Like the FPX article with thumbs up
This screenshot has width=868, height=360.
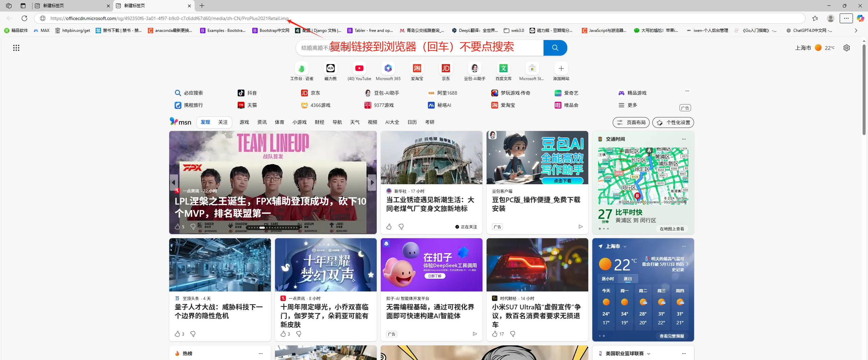(178, 226)
